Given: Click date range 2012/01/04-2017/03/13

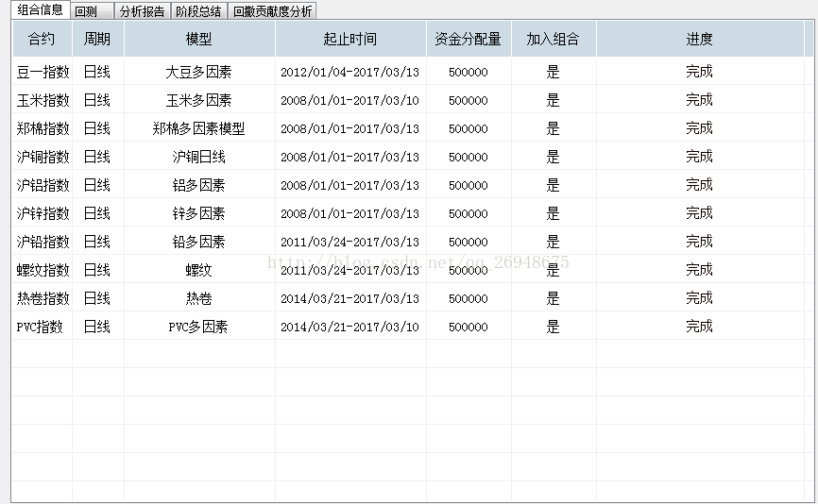Looking at the screenshot, I should click(x=350, y=72).
